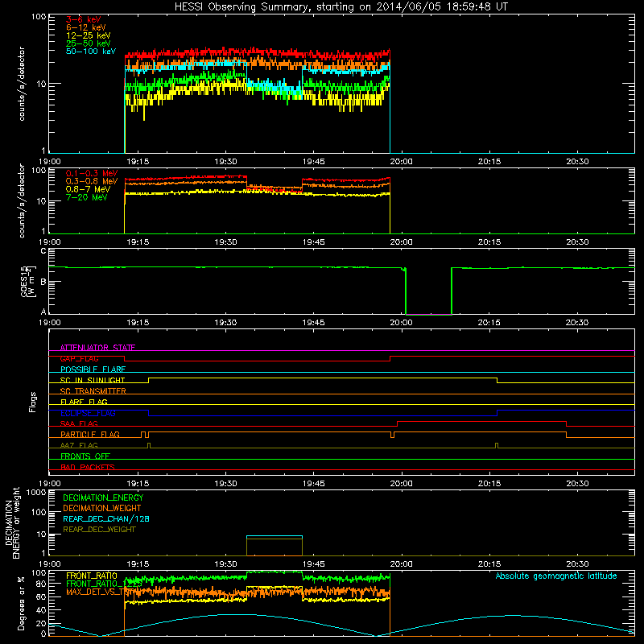Click the GOES15 W m-2 axis label

click(x=28, y=281)
